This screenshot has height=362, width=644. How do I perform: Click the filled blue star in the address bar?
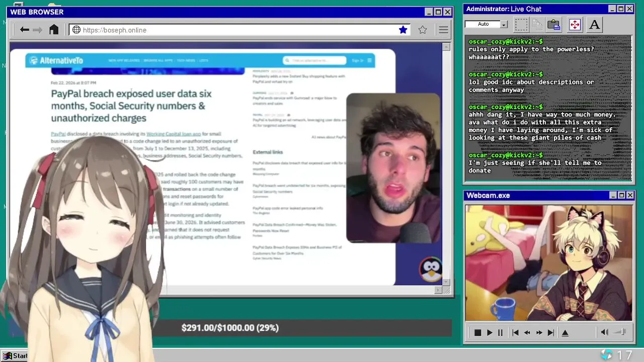(x=403, y=30)
